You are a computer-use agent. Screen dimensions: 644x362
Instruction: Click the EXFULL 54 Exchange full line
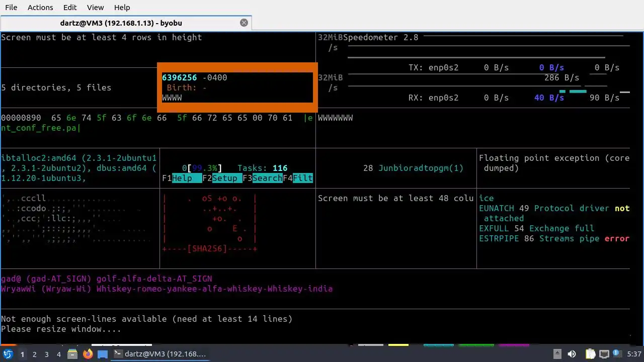click(x=537, y=228)
